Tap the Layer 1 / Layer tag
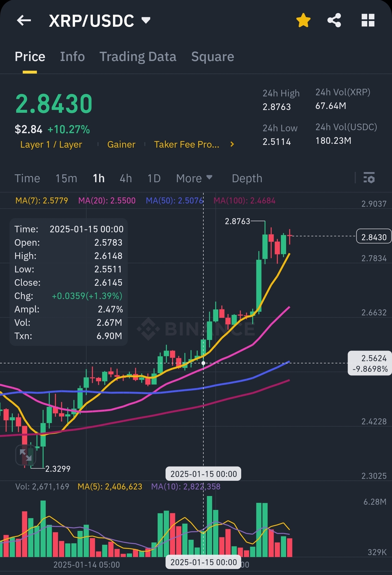This screenshot has width=392, height=575. coord(51,144)
